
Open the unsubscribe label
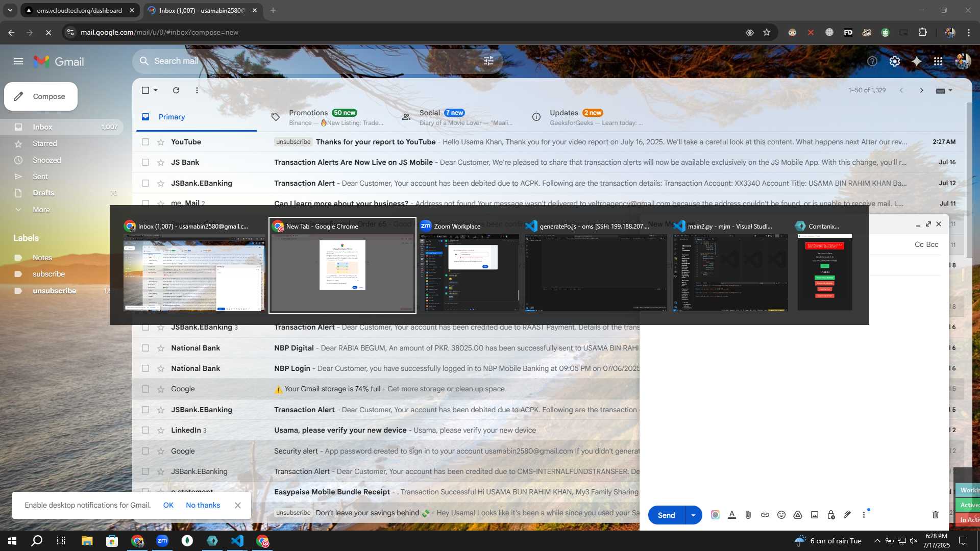point(55,291)
